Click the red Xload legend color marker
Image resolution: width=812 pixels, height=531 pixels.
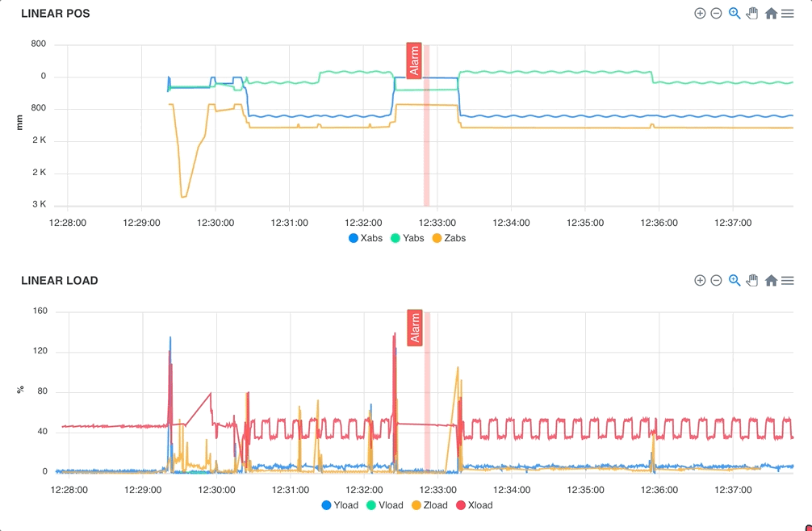461,505
